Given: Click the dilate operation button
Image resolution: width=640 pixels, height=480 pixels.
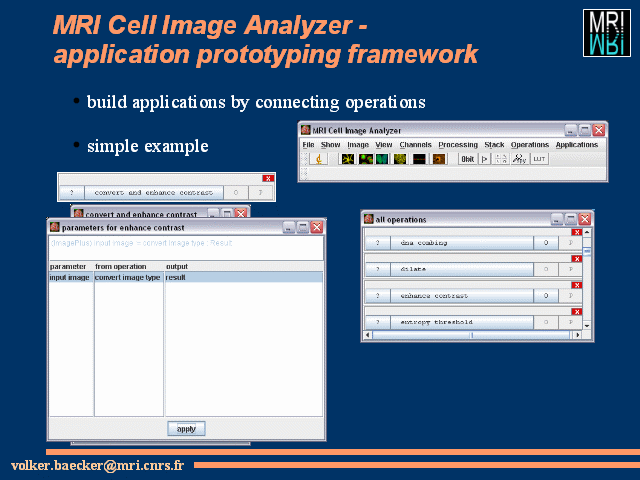Looking at the screenshot, I should coord(462,269).
